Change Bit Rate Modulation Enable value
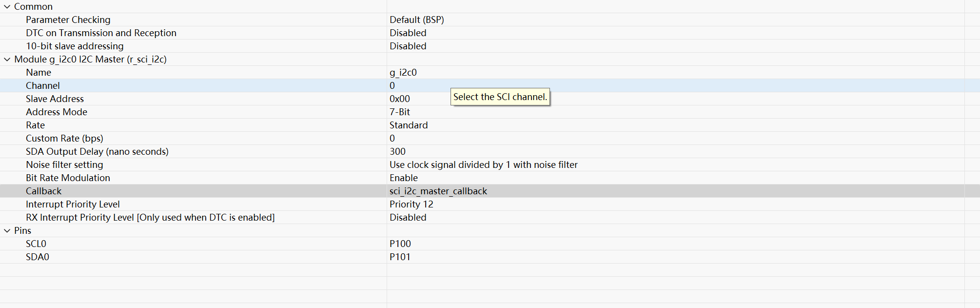980x308 pixels. point(675,178)
